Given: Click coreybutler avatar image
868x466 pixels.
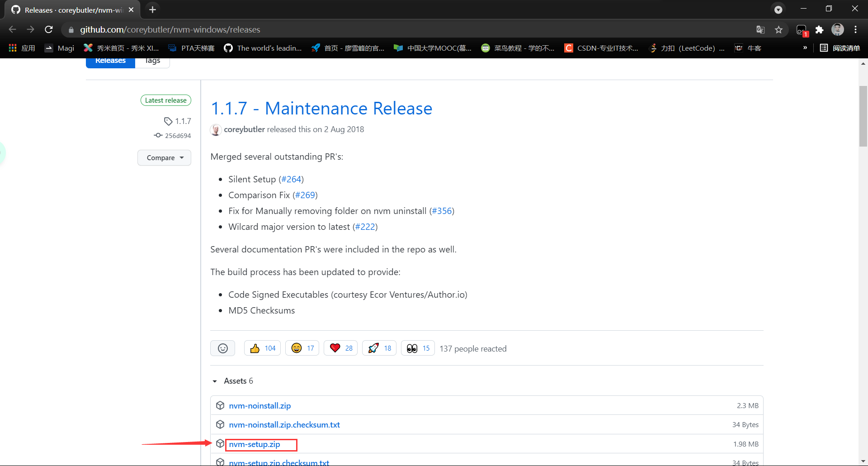Looking at the screenshot, I should [x=216, y=130].
